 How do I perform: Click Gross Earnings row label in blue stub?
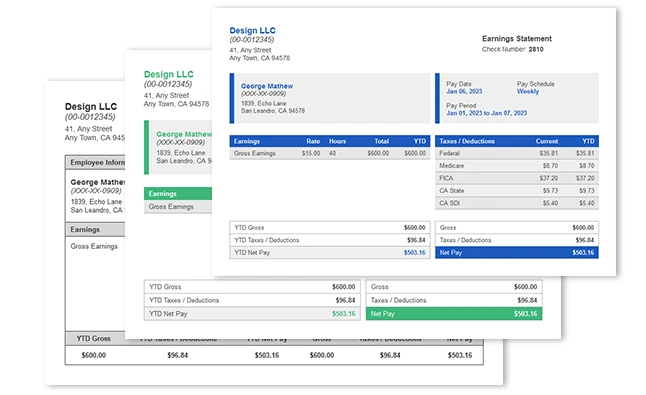click(x=255, y=153)
